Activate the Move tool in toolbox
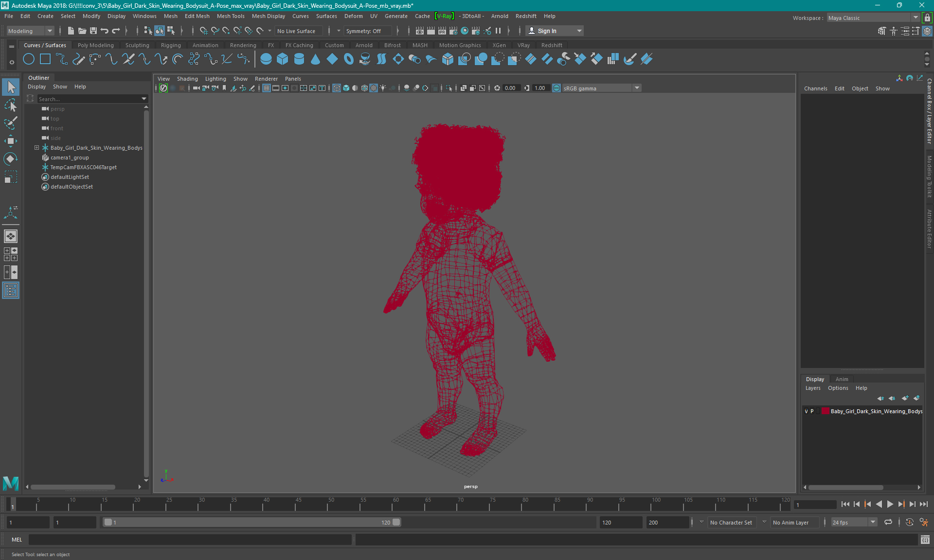This screenshot has width=934, height=560. tap(11, 141)
